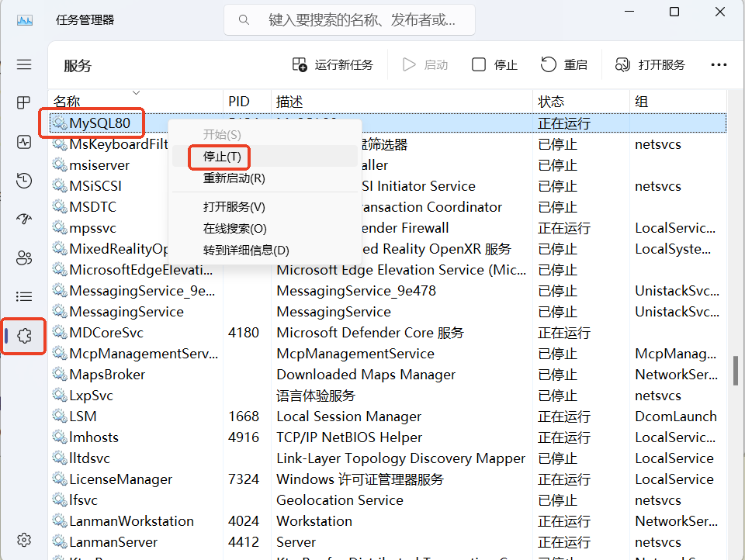The width and height of the screenshot is (745, 560).
Task: Click the gear icon beside MSDTC
Action: coord(60,206)
